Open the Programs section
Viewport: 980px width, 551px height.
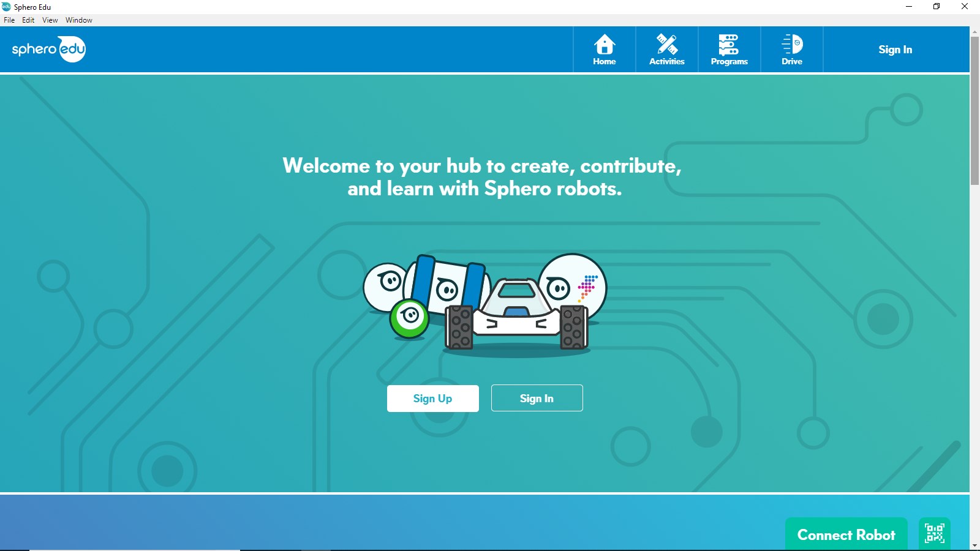coord(729,50)
